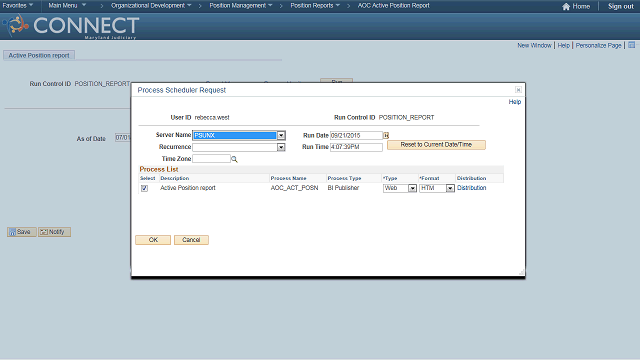This screenshot has height=360, width=640.
Task: Click the Cancel button in the dialog
Action: 191,240
